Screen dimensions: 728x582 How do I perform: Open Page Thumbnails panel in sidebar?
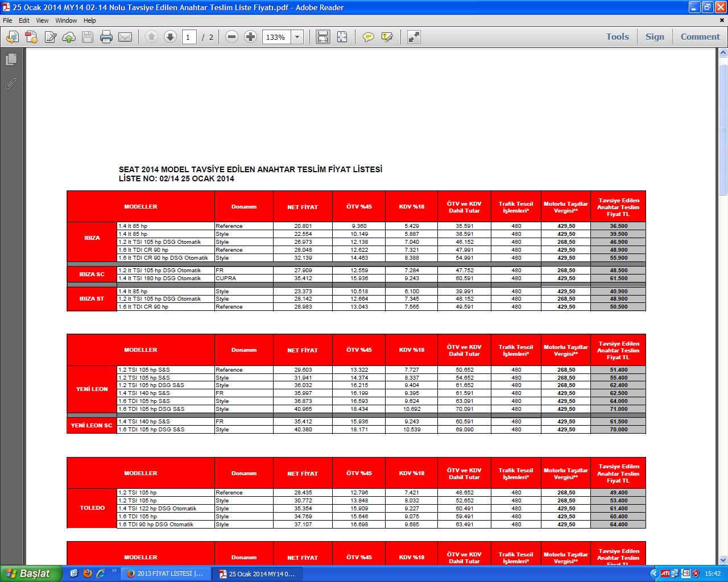(x=11, y=59)
